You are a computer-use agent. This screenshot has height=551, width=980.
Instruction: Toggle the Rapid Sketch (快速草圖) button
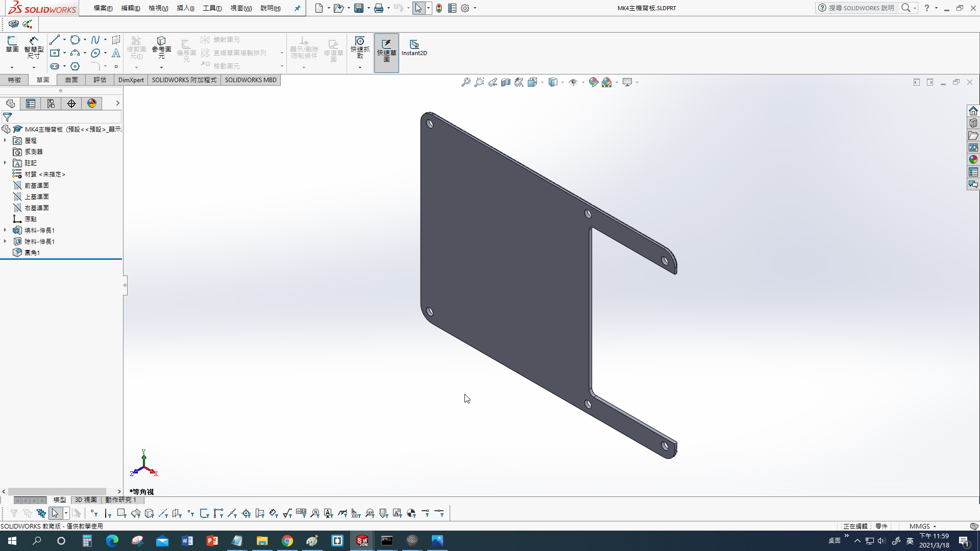pyautogui.click(x=386, y=52)
